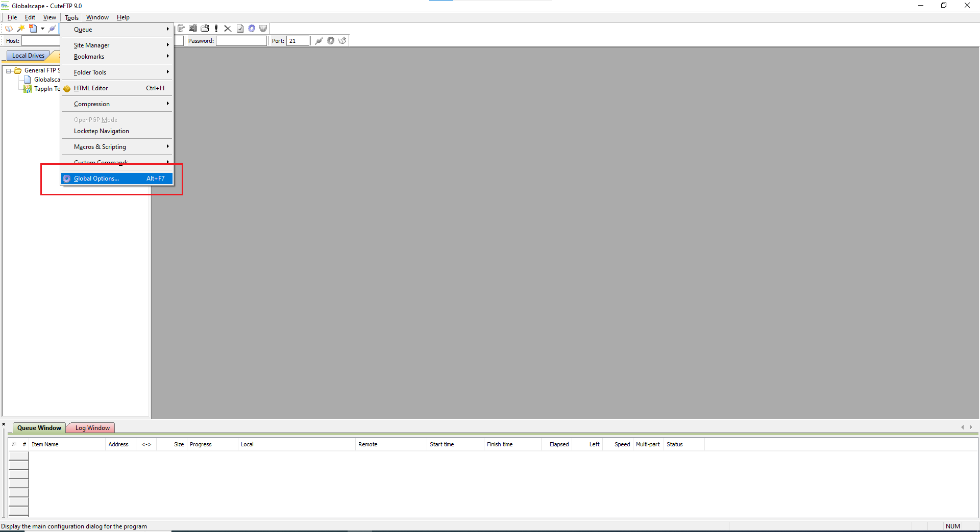Launch the Connection Wizard wand icon
The height and width of the screenshot is (532, 980).
click(21, 29)
